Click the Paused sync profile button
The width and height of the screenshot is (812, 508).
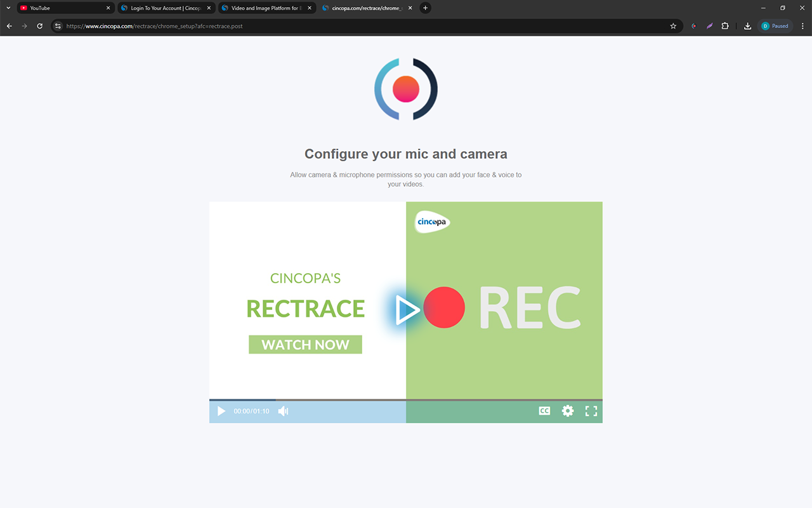tap(775, 26)
